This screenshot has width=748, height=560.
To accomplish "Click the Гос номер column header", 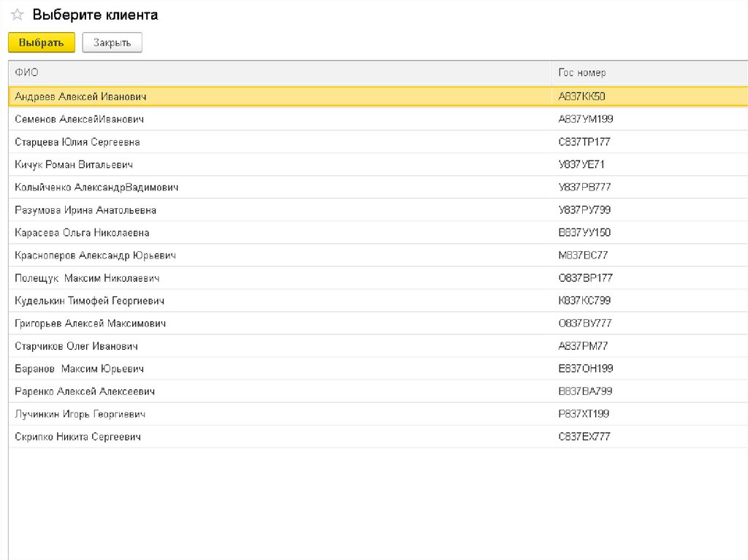I will pyautogui.click(x=581, y=73).
